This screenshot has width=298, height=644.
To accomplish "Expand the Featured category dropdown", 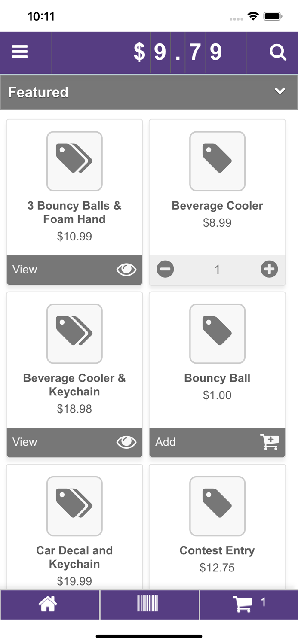I will [x=149, y=91].
